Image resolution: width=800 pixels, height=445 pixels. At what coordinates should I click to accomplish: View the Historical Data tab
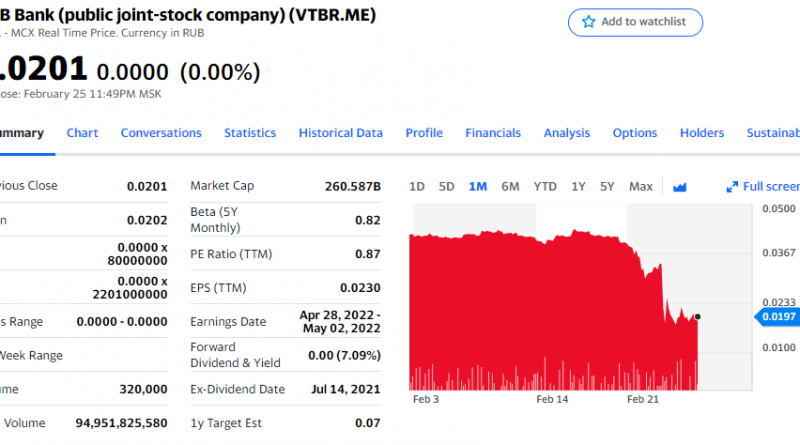click(x=340, y=133)
